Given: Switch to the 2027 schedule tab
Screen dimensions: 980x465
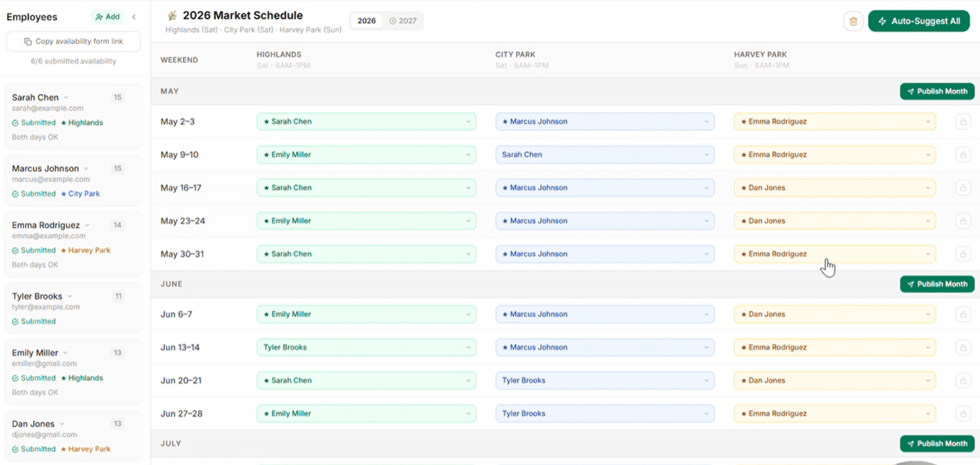Looking at the screenshot, I should [403, 21].
